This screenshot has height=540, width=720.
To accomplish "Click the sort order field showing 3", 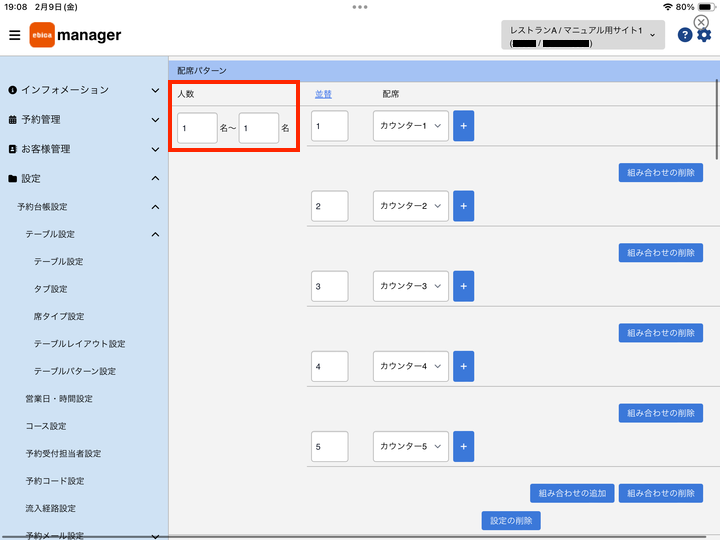I will point(329,286).
